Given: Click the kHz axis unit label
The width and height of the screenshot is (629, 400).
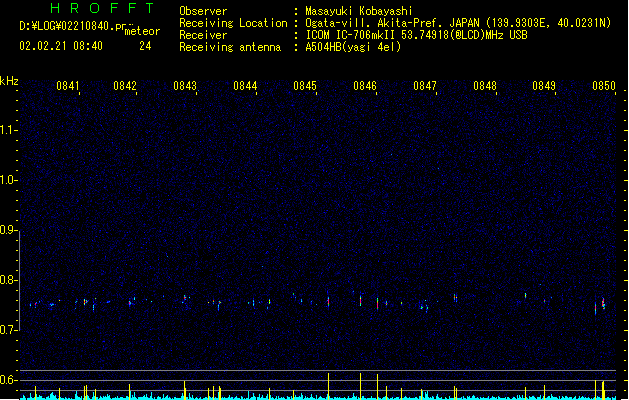Looking at the screenshot, I should [x=9, y=81].
